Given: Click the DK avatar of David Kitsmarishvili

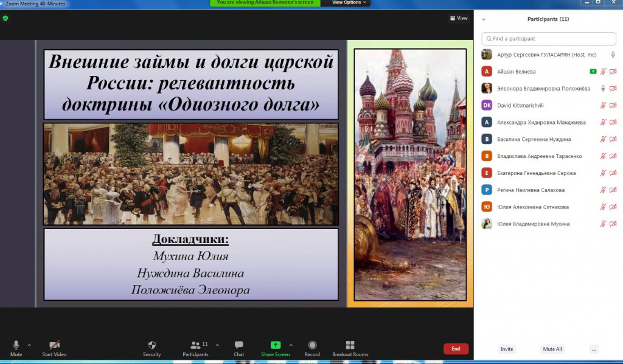Looking at the screenshot, I should point(487,105).
